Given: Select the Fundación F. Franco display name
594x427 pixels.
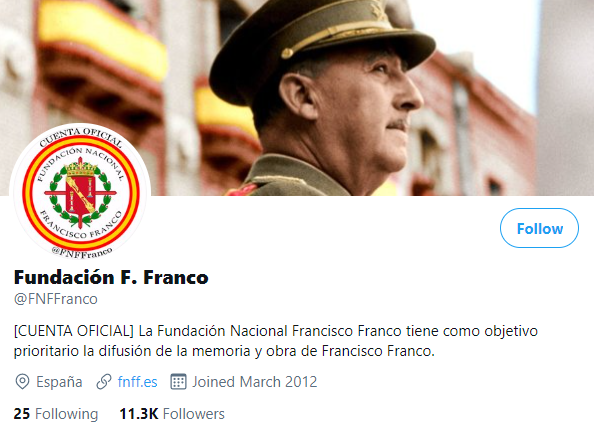Looking at the screenshot, I should [111, 277].
